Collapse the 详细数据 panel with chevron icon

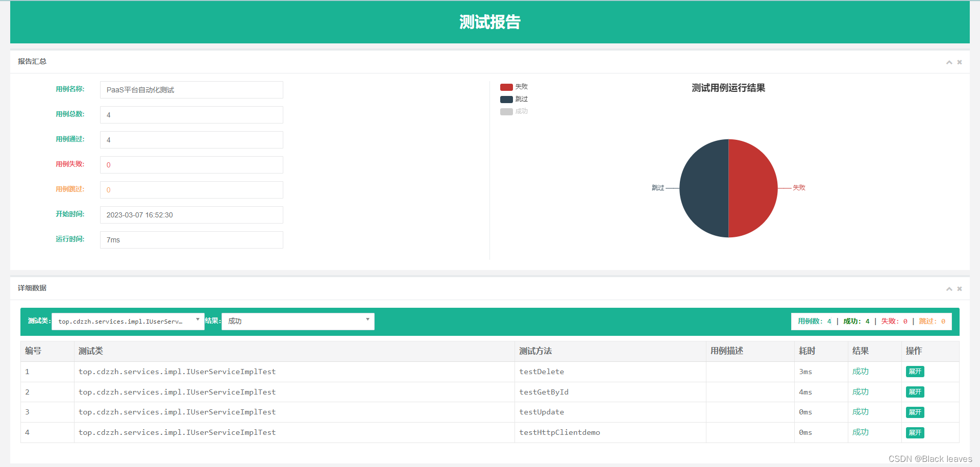[949, 289]
